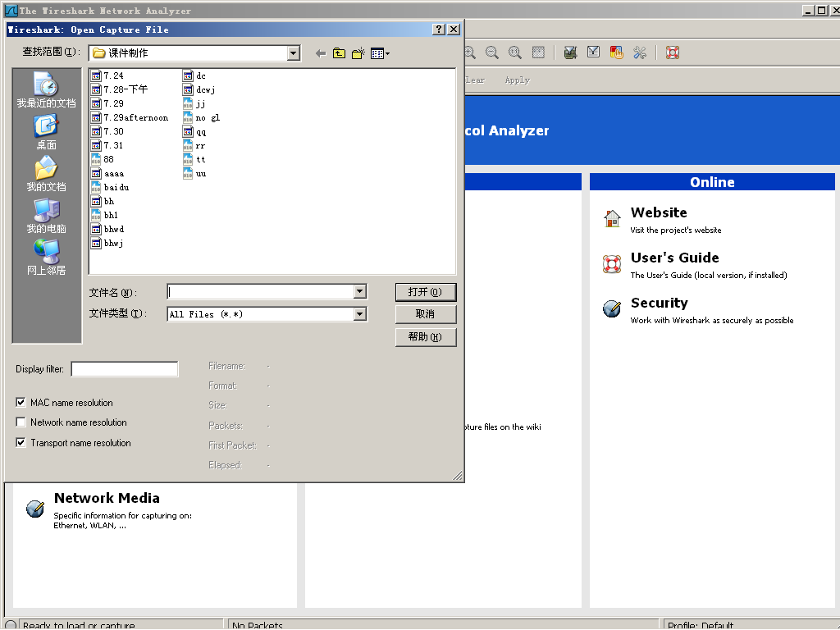The image size is (840, 630).
Task: Click the 打开 button
Action: [426, 292]
